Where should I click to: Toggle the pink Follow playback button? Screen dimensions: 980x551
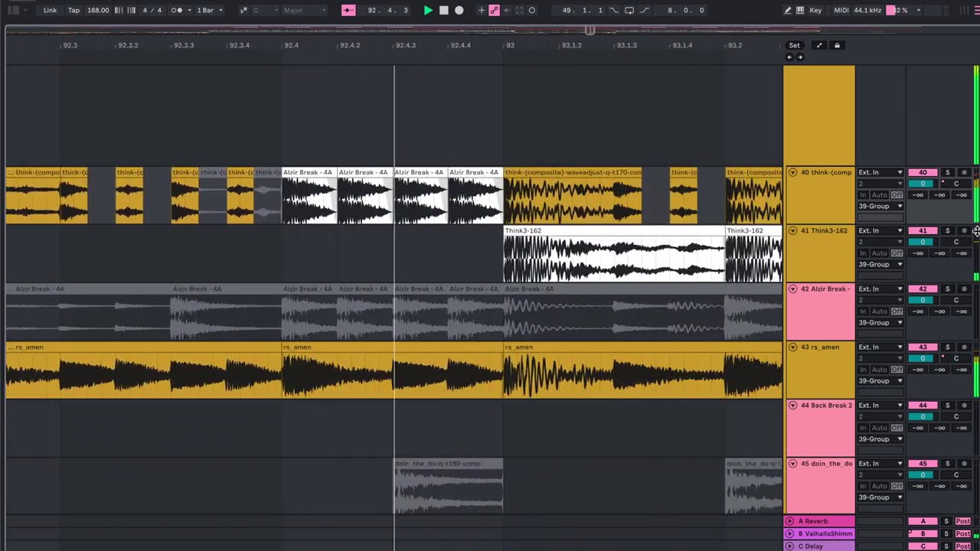tap(348, 10)
